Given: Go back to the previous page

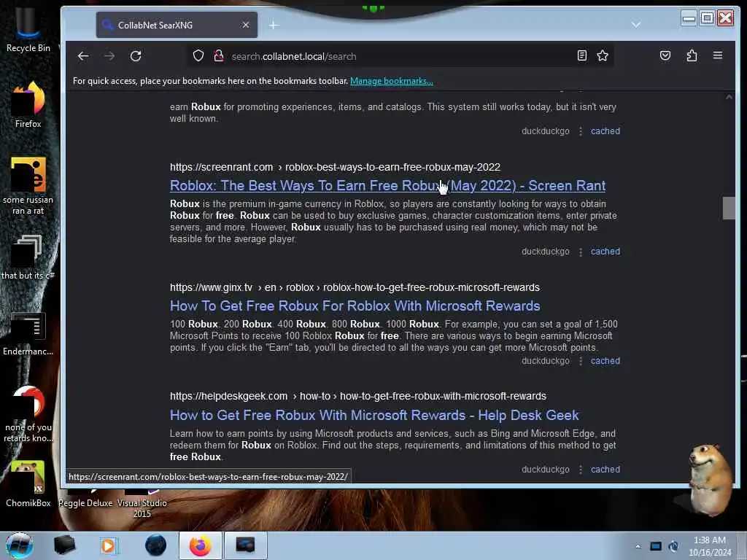Looking at the screenshot, I should click(x=83, y=56).
